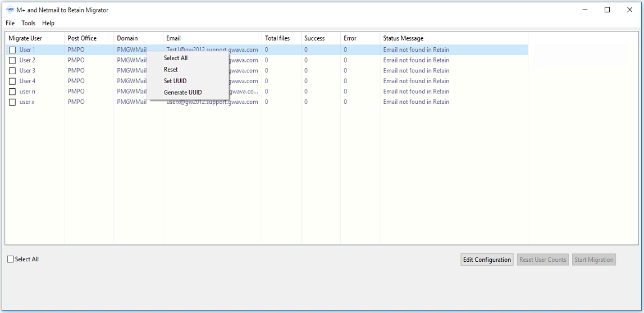Tick the bottom Select All checkbox
Screen dimensions: 644x313
(11, 259)
